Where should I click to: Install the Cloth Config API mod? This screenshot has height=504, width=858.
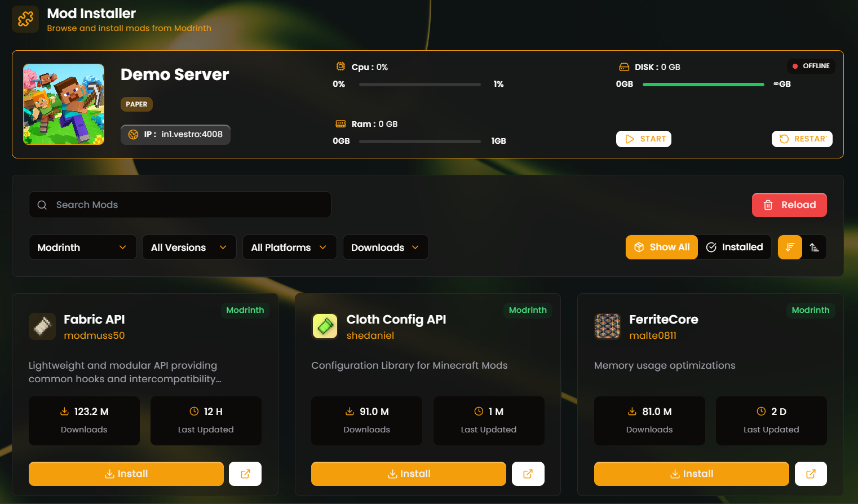click(x=408, y=474)
